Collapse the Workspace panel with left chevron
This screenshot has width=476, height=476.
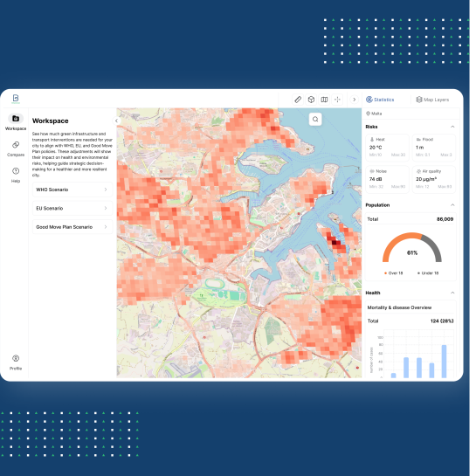(116, 121)
